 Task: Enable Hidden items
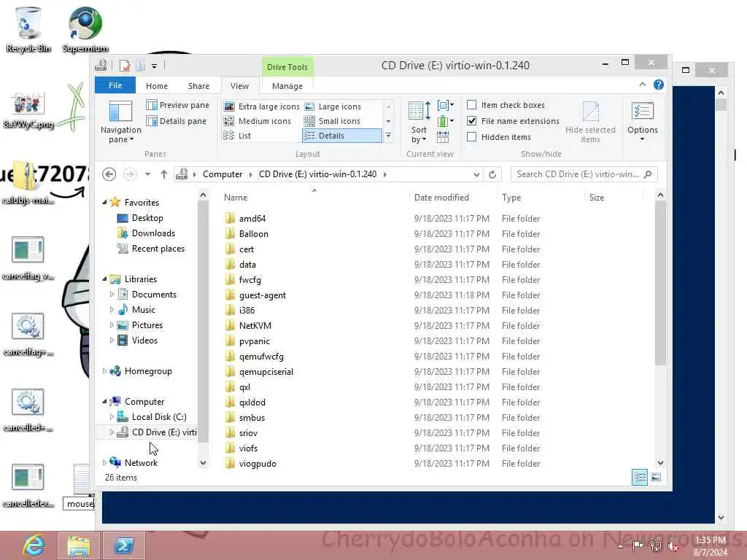click(472, 137)
